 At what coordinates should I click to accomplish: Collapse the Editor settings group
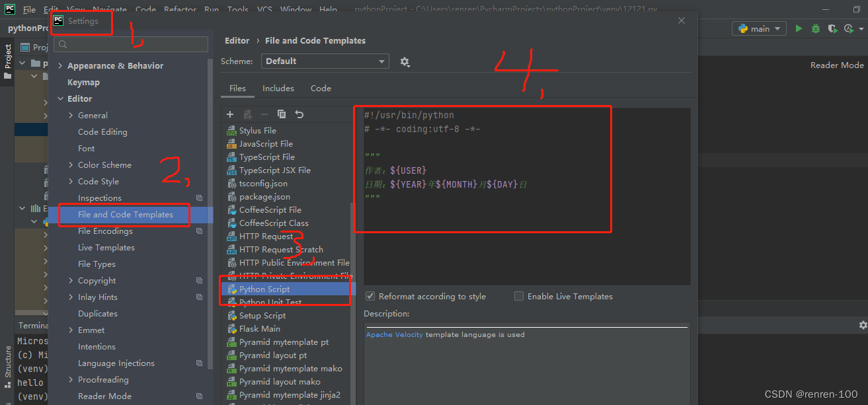61,99
